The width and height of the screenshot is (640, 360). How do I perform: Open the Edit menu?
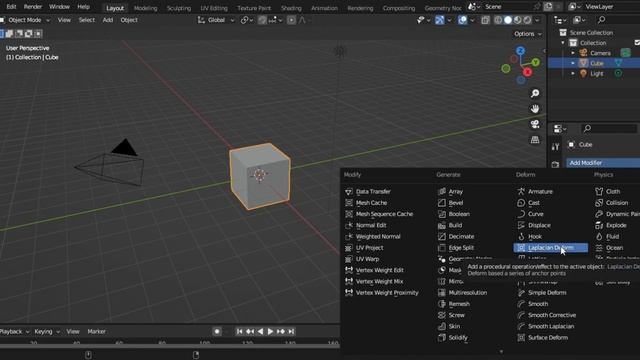(11, 7)
